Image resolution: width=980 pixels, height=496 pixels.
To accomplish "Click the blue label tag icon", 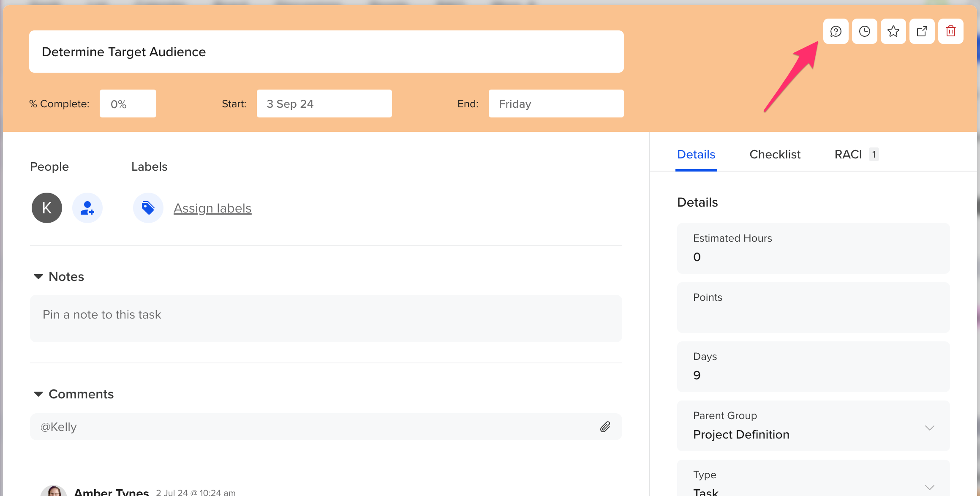I will (148, 208).
